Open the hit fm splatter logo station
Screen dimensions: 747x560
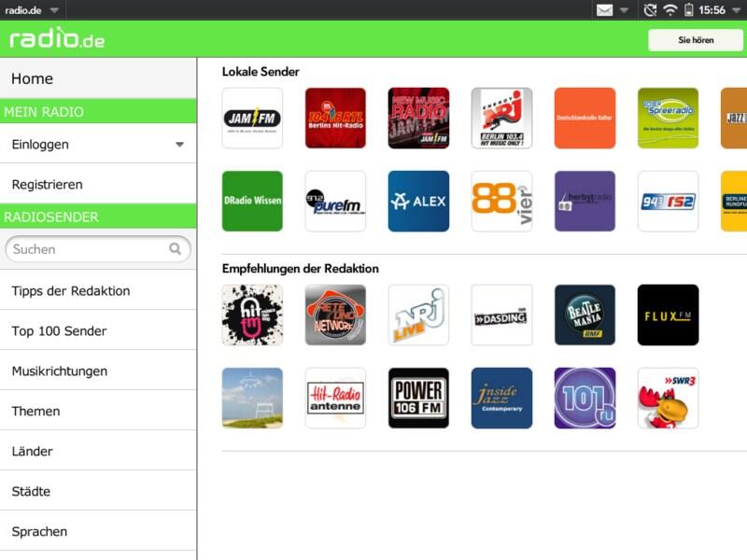pyautogui.click(x=252, y=315)
